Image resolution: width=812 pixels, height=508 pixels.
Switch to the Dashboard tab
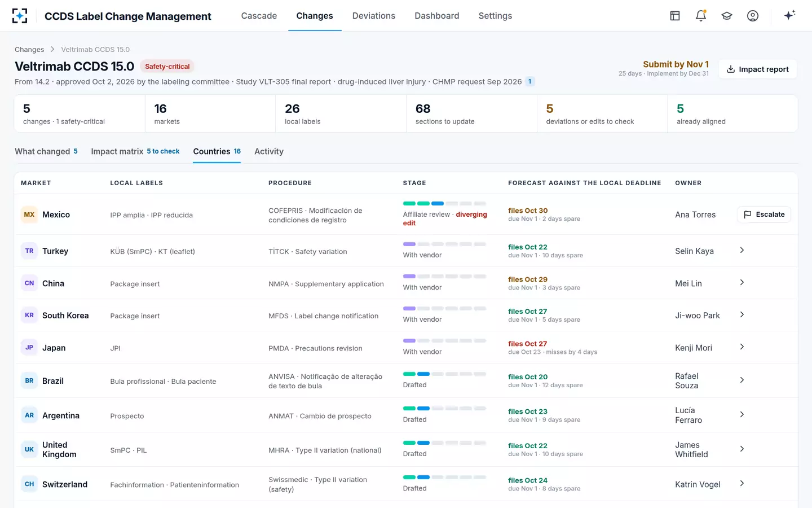(x=437, y=16)
